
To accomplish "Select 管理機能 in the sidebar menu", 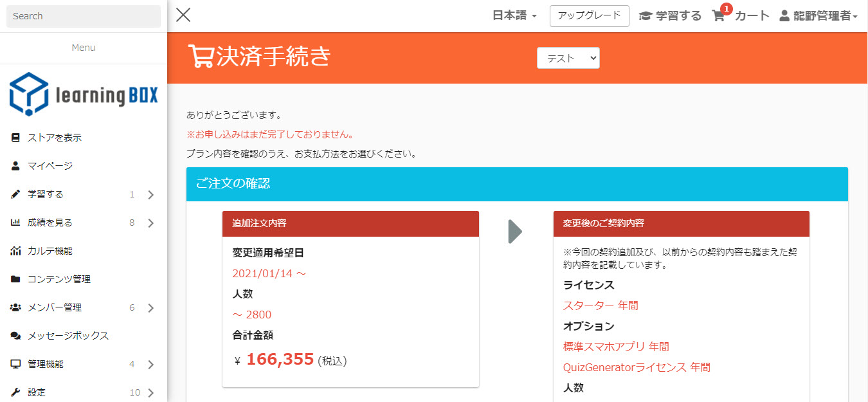I will tap(46, 364).
